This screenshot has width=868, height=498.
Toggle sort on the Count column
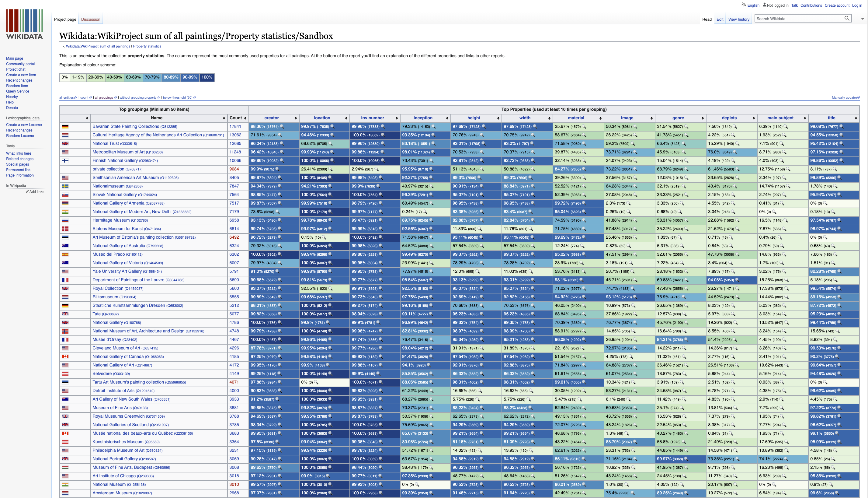point(245,118)
